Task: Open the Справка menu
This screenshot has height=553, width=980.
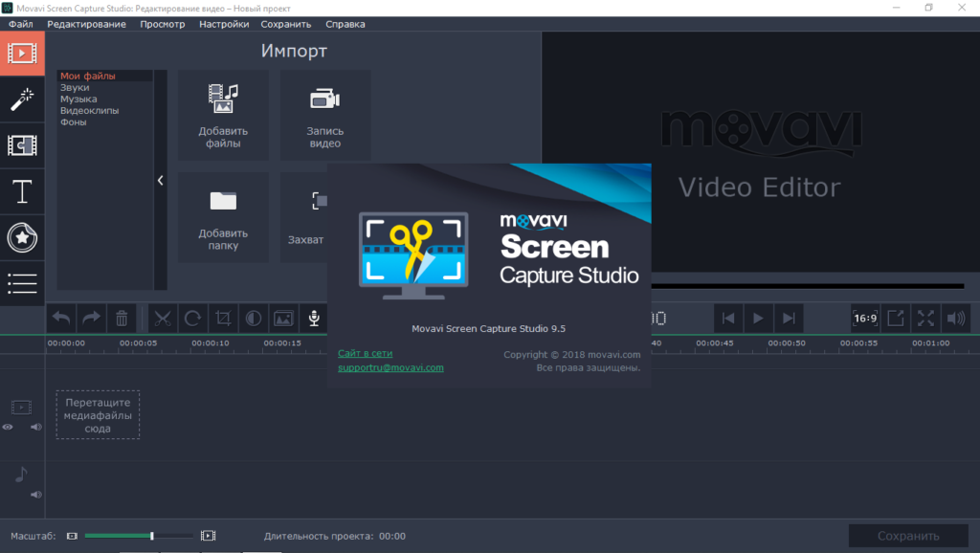Action: click(x=345, y=24)
